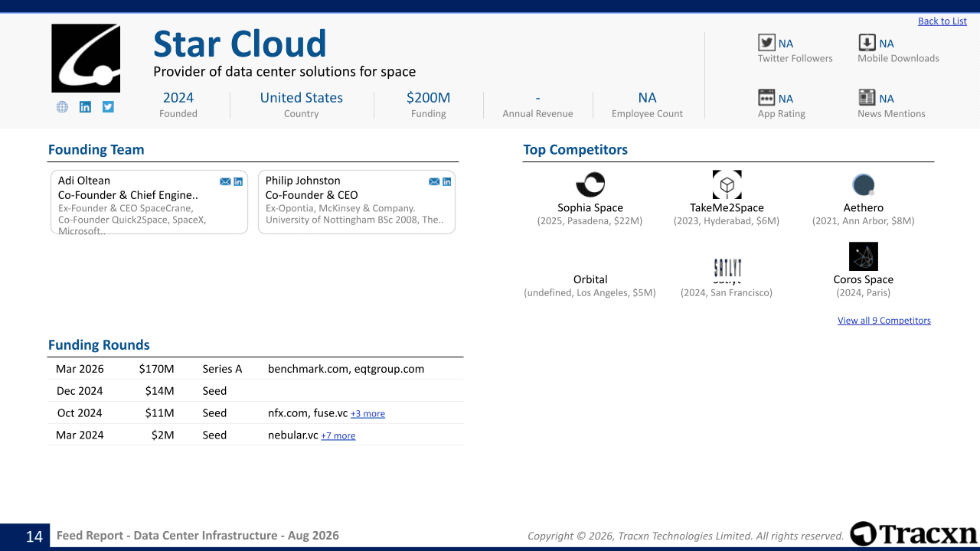Click the $170M Series A amount

click(156, 369)
